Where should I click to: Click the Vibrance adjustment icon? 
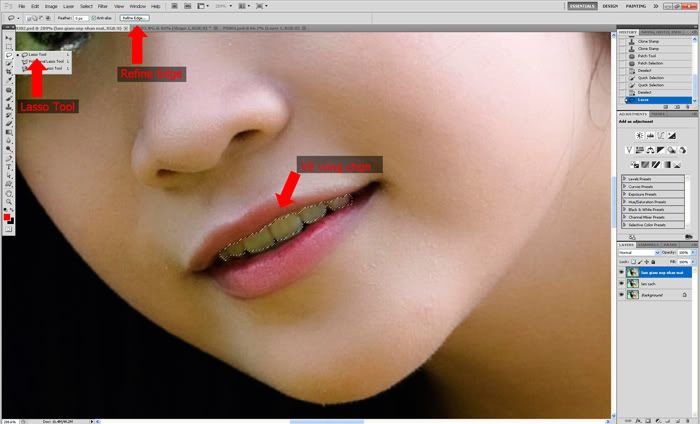tap(630, 150)
